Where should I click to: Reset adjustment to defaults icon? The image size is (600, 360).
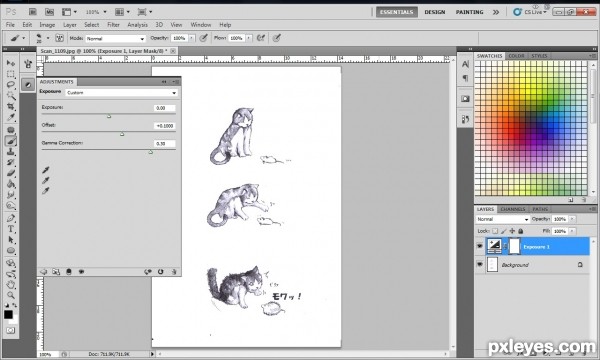click(161, 272)
